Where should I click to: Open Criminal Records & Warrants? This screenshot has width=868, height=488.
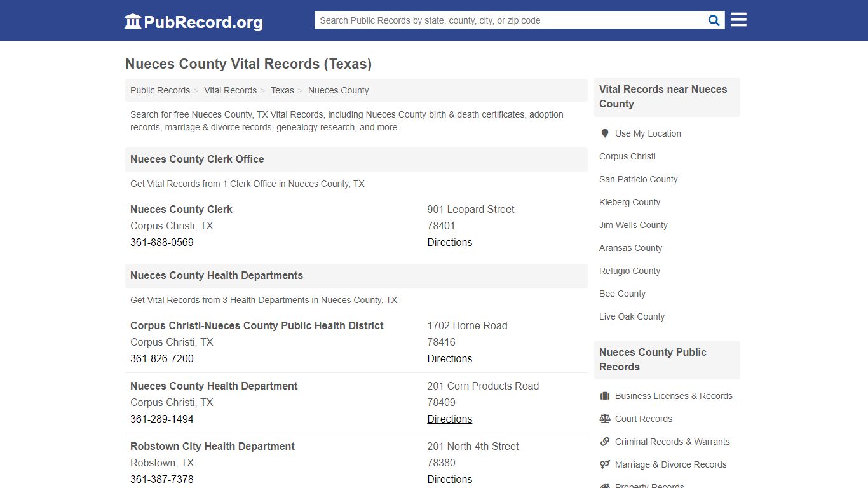[672, 442]
